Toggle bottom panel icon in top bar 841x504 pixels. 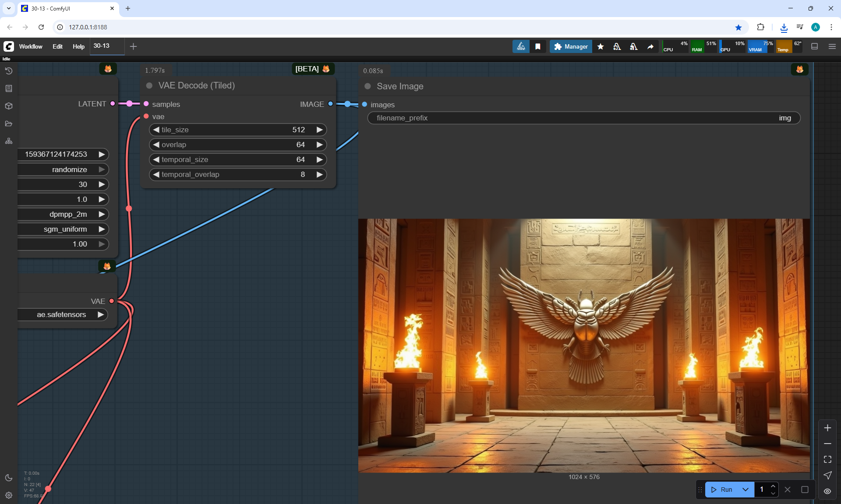click(x=815, y=46)
